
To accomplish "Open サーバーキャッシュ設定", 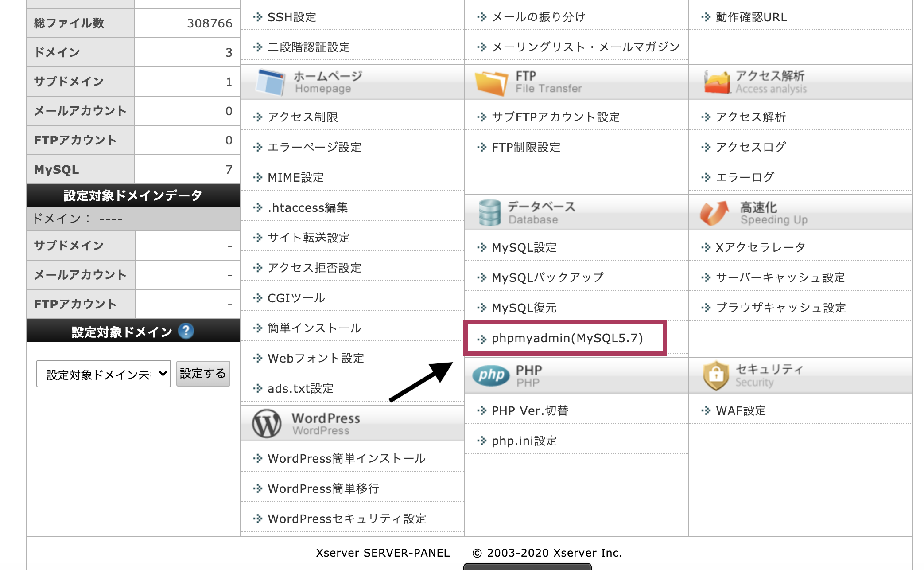I will click(x=780, y=277).
